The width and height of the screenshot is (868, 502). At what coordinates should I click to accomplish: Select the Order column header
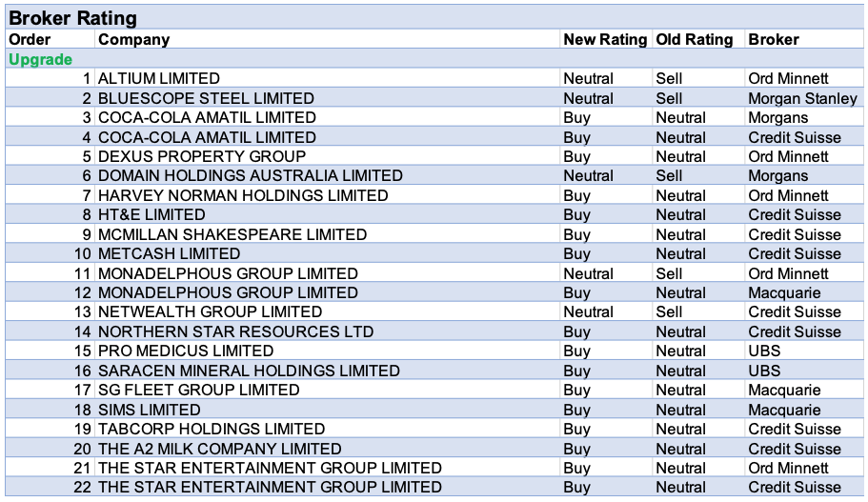coord(30,40)
